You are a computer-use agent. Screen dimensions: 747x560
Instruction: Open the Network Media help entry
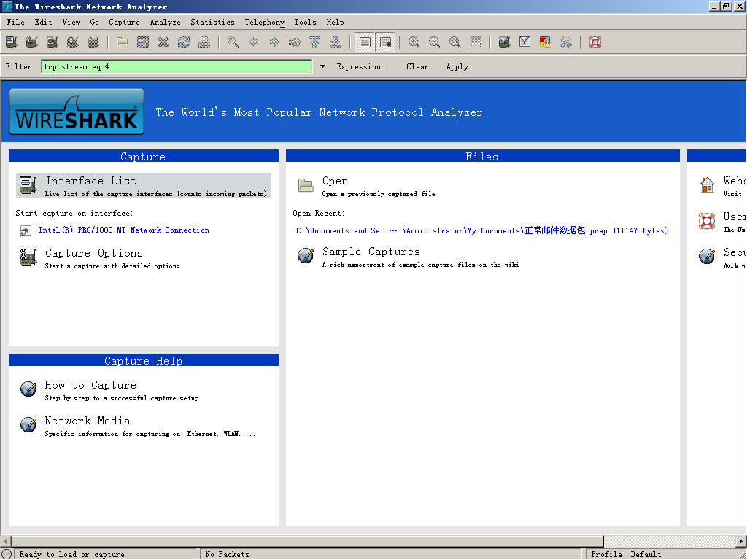click(x=138, y=426)
